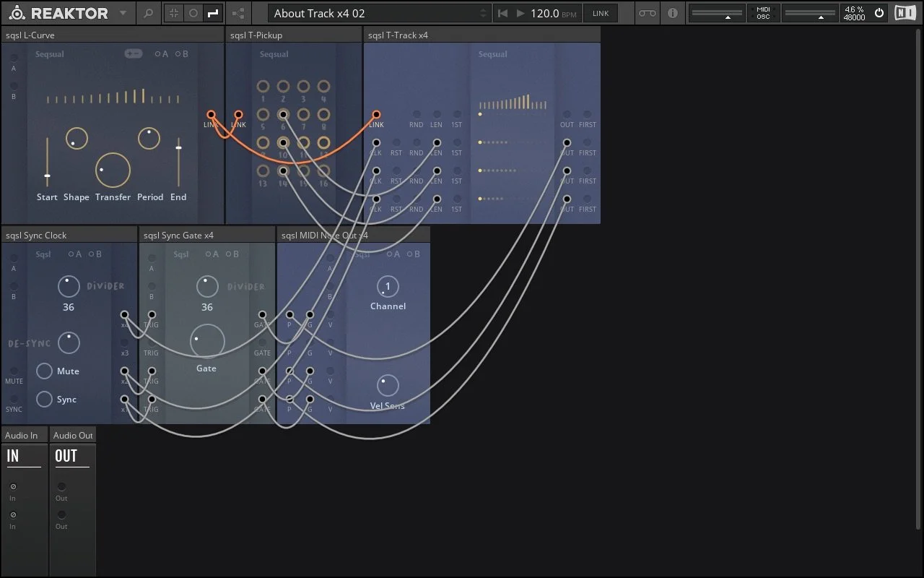The image size is (924, 578).
Task: Click the x3 output port on Sync Clock
Action: 124,342
